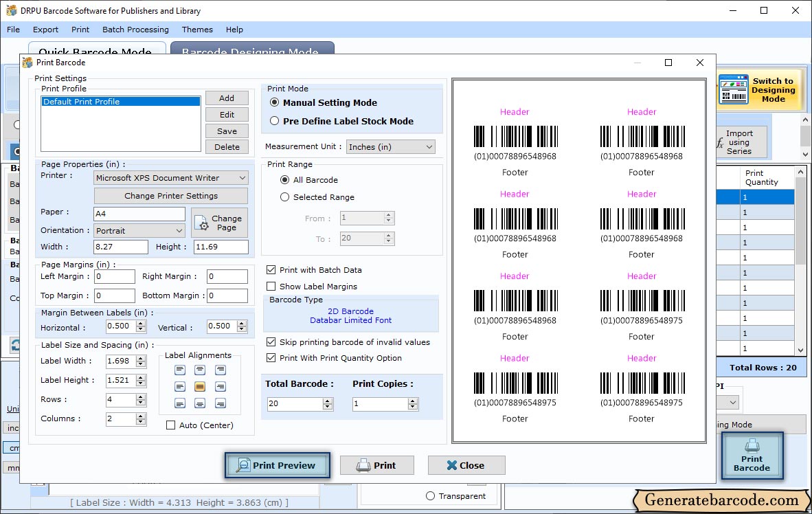Click the Add profile button
This screenshot has width=812, height=514.
pos(227,98)
